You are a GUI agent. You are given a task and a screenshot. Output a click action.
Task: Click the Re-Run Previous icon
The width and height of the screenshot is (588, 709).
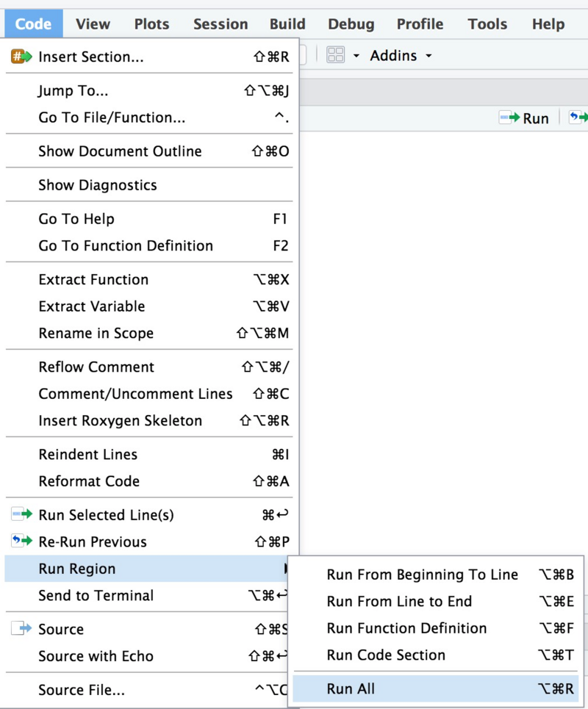[x=22, y=541]
